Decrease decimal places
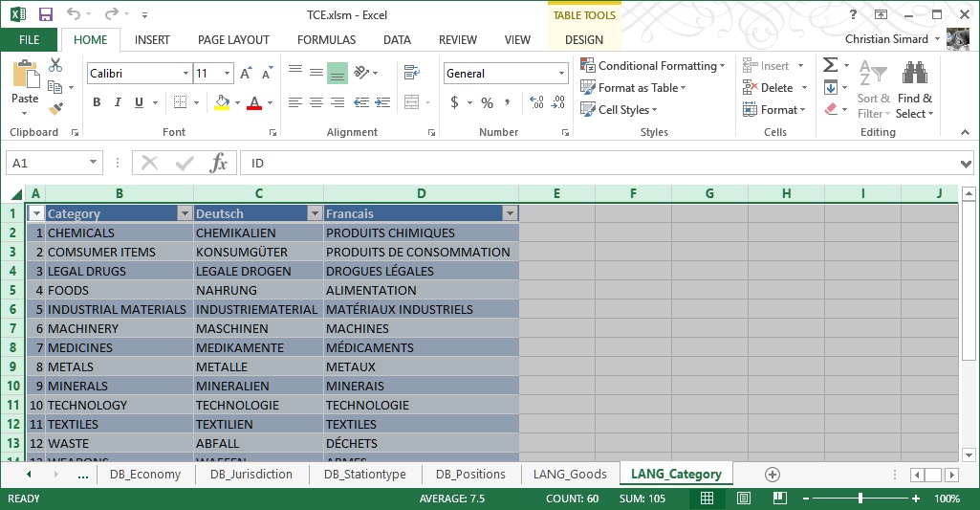 (x=558, y=102)
